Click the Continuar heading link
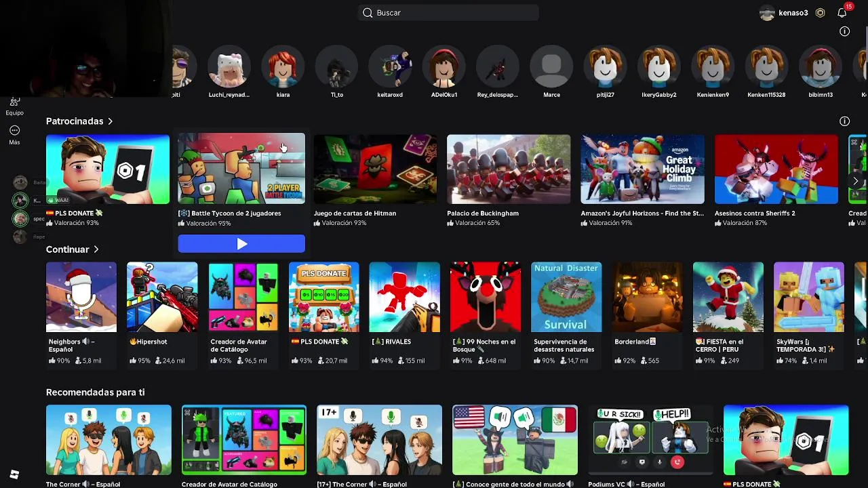 (67, 249)
